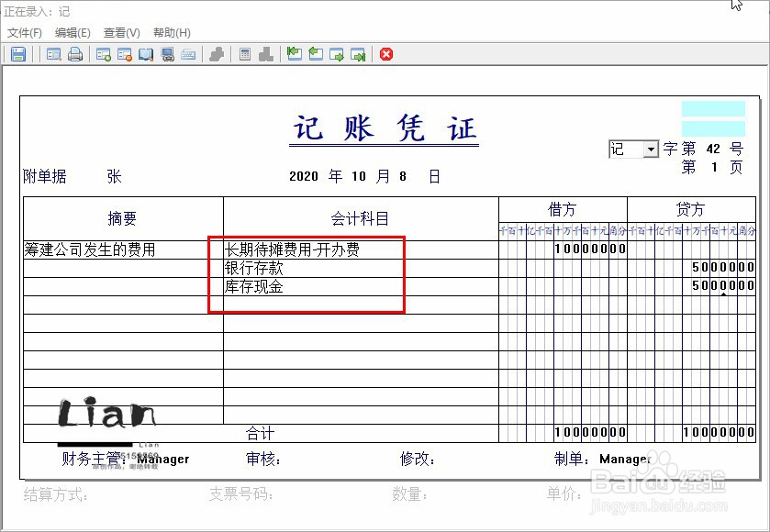
Task: Click the print preview icon
Action: point(52,53)
